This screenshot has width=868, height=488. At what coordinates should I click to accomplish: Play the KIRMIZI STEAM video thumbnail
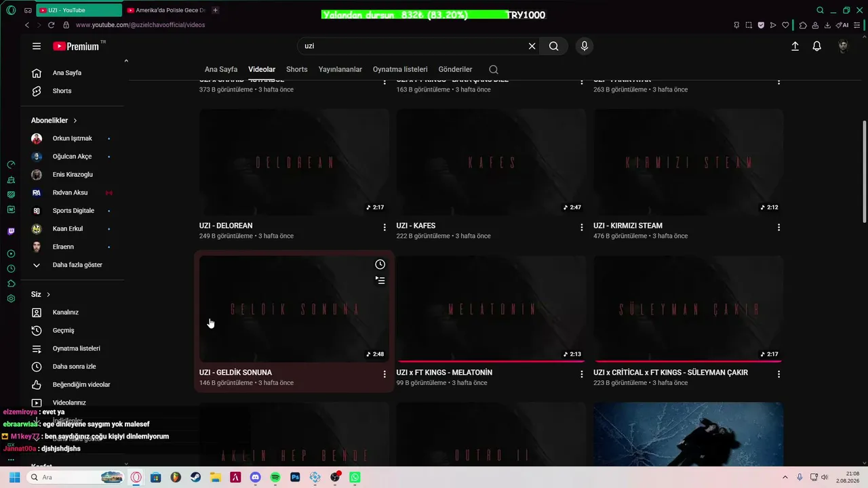pos(688,162)
